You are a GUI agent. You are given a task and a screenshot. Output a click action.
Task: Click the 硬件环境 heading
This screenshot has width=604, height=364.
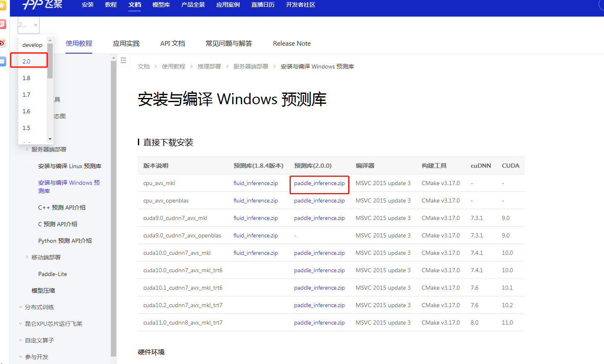click(151, 352)
